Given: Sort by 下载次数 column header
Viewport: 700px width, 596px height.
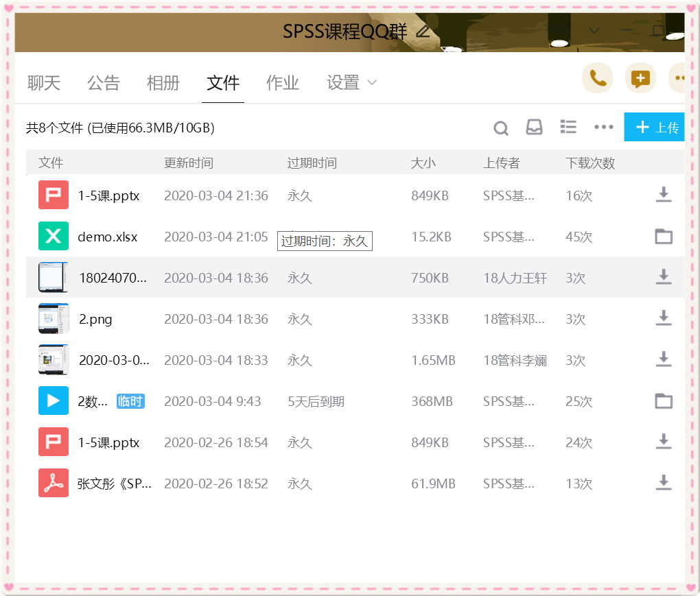Looking at the screenshot, I should 590,163.
